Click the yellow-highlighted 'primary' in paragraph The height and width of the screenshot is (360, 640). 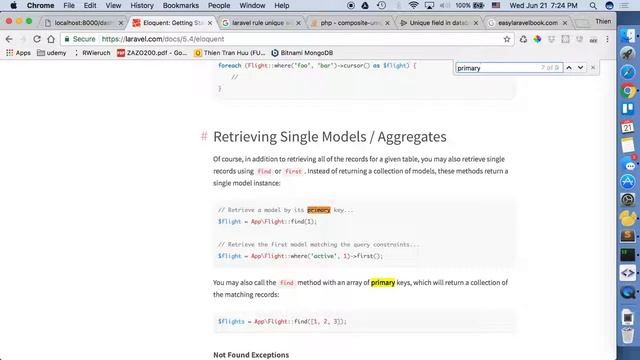click(382, 282)
